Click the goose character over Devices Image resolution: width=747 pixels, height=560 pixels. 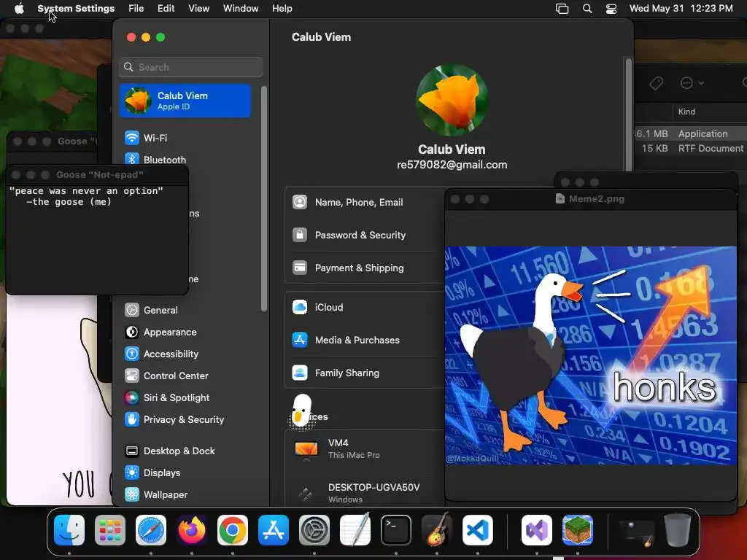(301, 411)
